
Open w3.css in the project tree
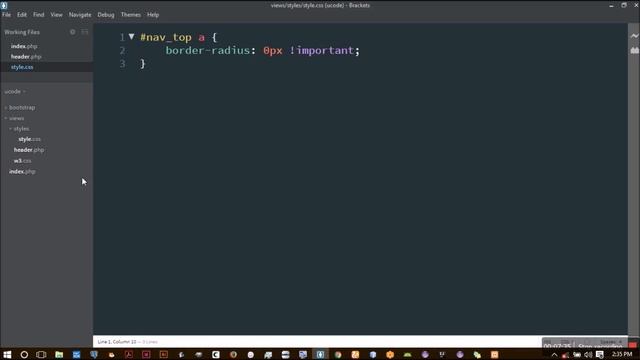[22, 161]
